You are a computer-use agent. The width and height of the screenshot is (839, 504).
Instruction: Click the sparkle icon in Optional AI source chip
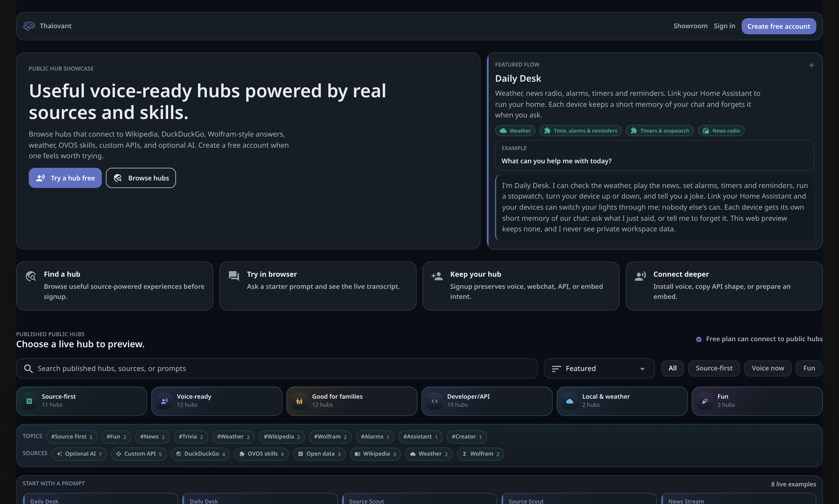click(x=59, y=454)
